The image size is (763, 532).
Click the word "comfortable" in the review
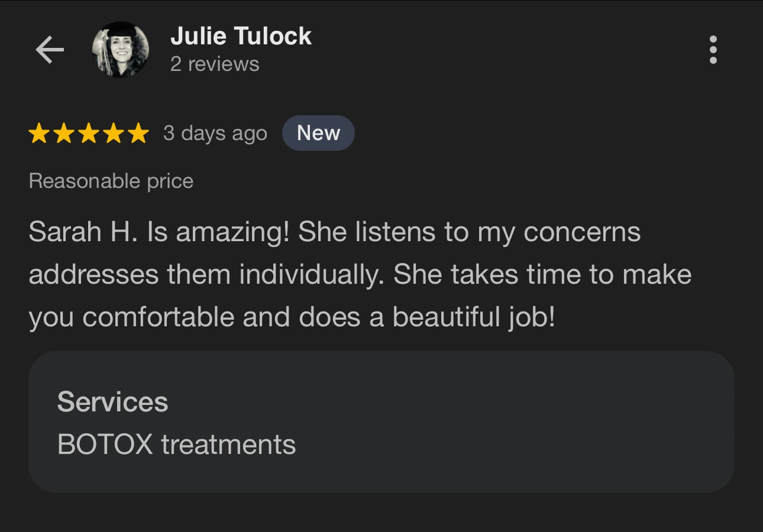click(159, 317)
